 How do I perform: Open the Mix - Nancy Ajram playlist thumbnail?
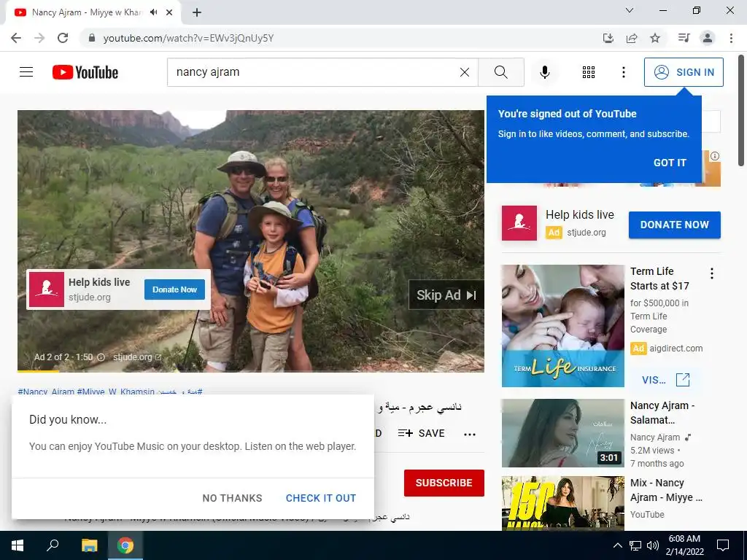tap(562, 503)
